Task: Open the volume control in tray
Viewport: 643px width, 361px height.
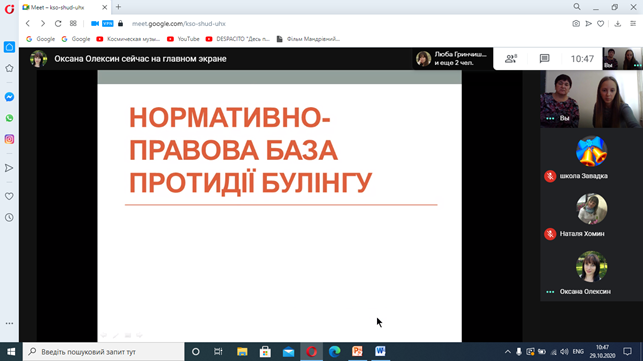Action: [564, 352]
